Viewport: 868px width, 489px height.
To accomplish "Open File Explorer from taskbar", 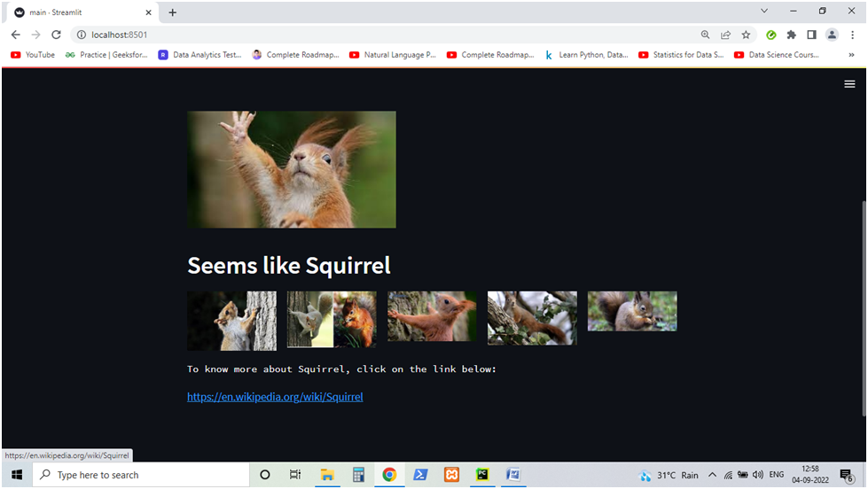I will tap(327, 475).
